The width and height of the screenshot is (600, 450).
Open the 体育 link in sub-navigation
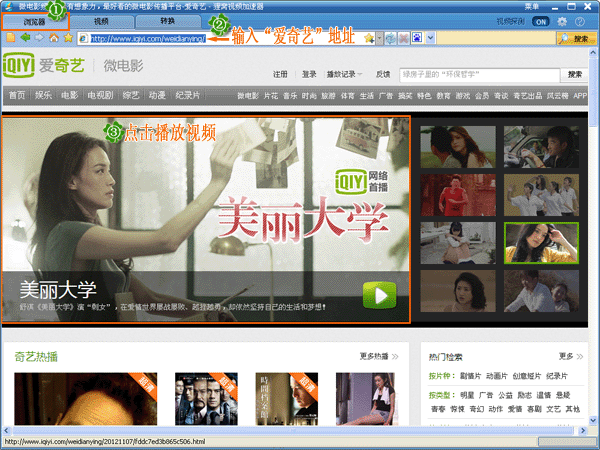347,96
